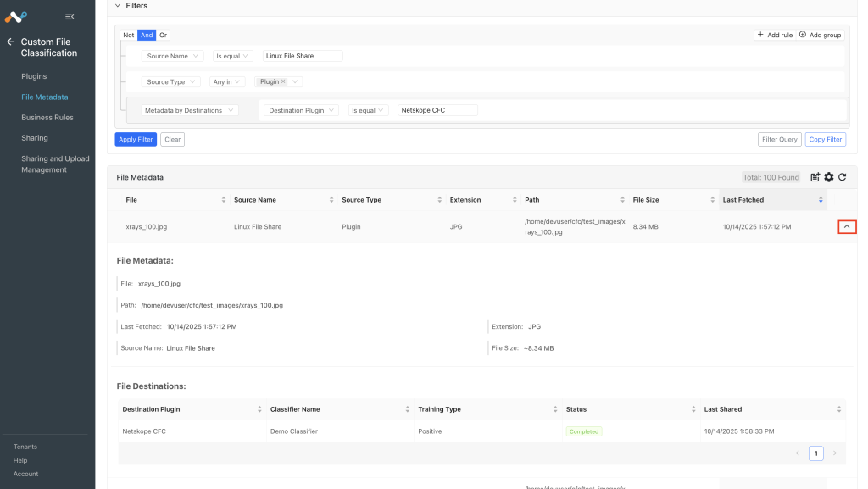
Task: Refresh the File Metadata table
Action: (x=843, y=177)
